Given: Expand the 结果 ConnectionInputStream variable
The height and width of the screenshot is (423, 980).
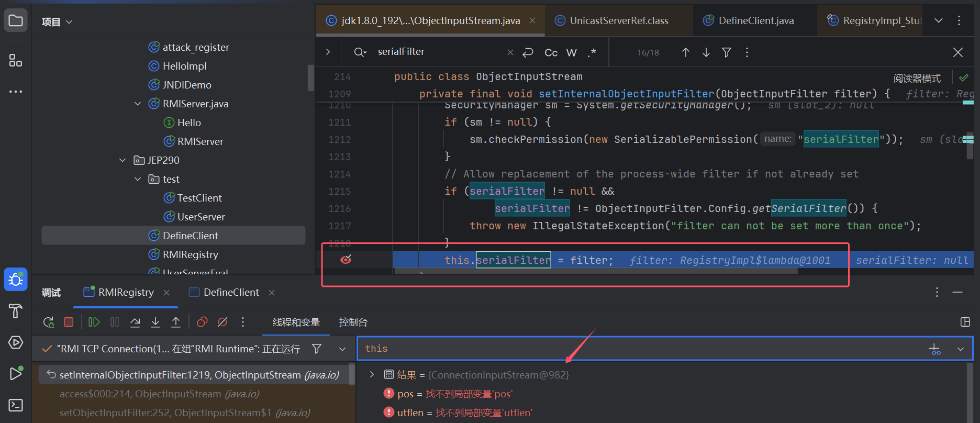Looking at the screenshot, I should [372, 374].
